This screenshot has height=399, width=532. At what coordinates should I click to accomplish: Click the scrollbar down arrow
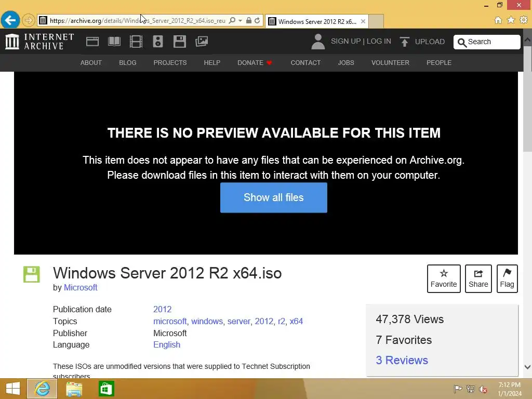[x=528, y=367]
